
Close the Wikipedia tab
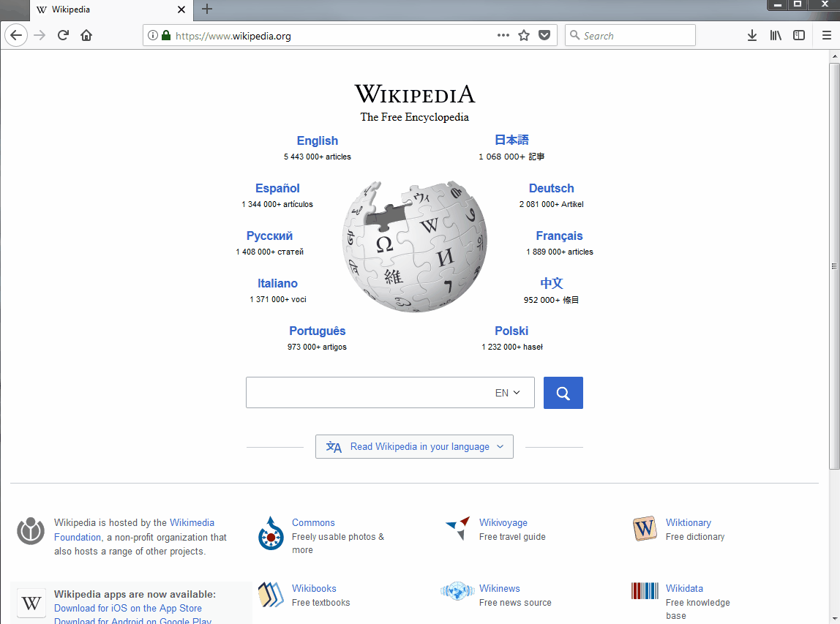point(181,10)
